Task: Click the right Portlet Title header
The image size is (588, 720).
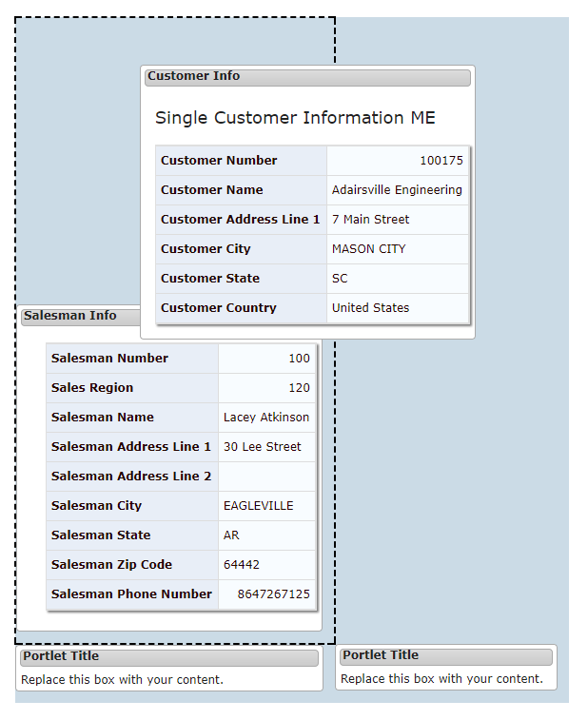Action: point(445,656)
